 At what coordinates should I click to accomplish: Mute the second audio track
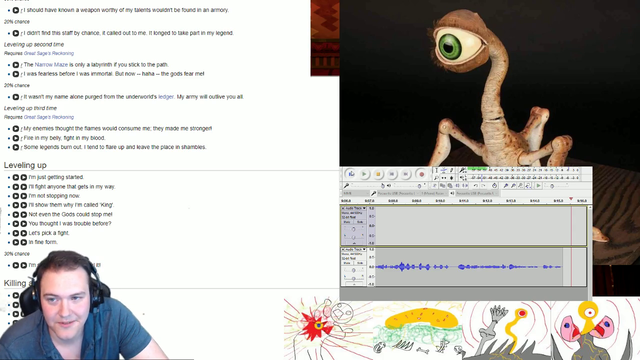(x=347, y=263)
